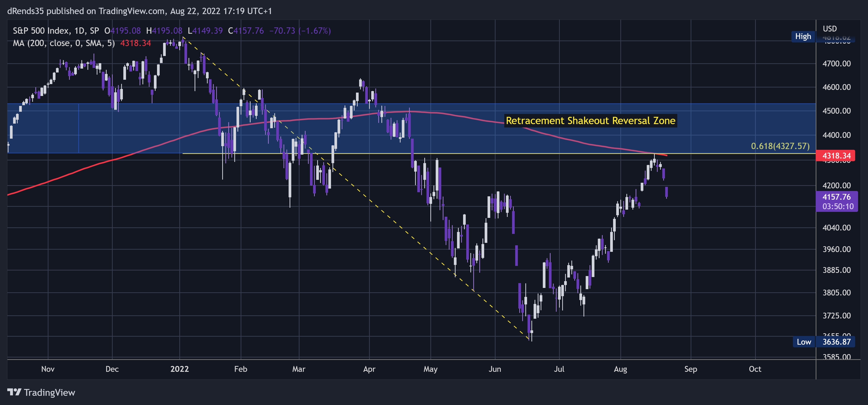This screenshot has height=405, width=868.
Task: Click the published-by header text at top
Action: coord(140,11)
